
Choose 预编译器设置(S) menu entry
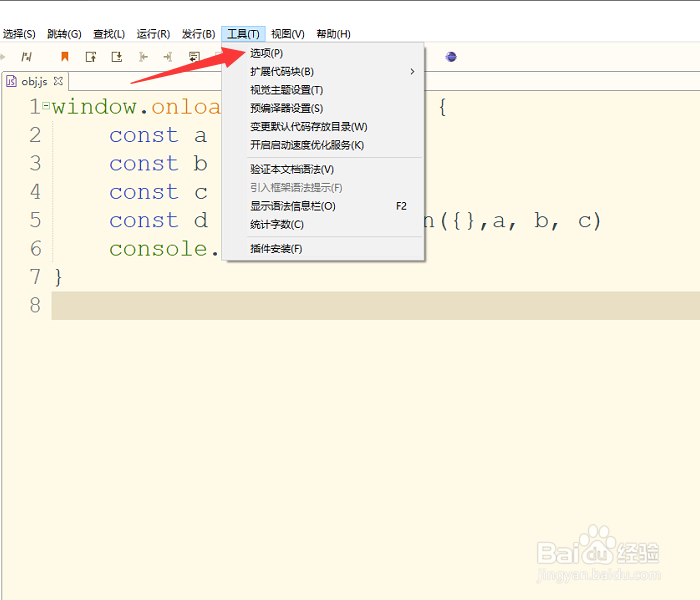(323, 108)
